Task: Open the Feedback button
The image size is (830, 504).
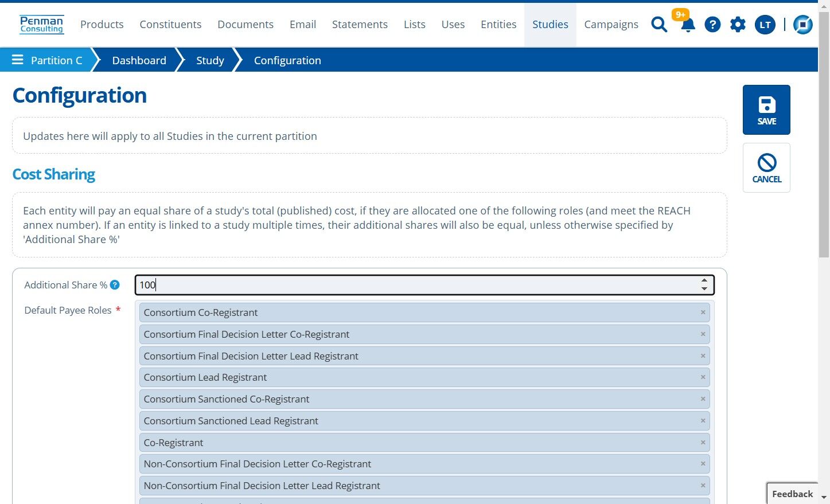Action: pyautogui.click(x=792, y=494)
